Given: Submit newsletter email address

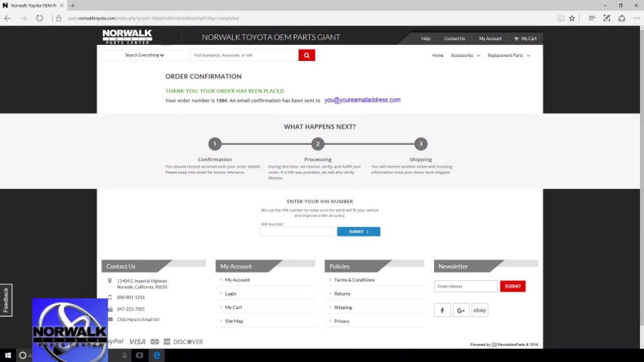Looking at the screenshot, I should click(513, 286).
